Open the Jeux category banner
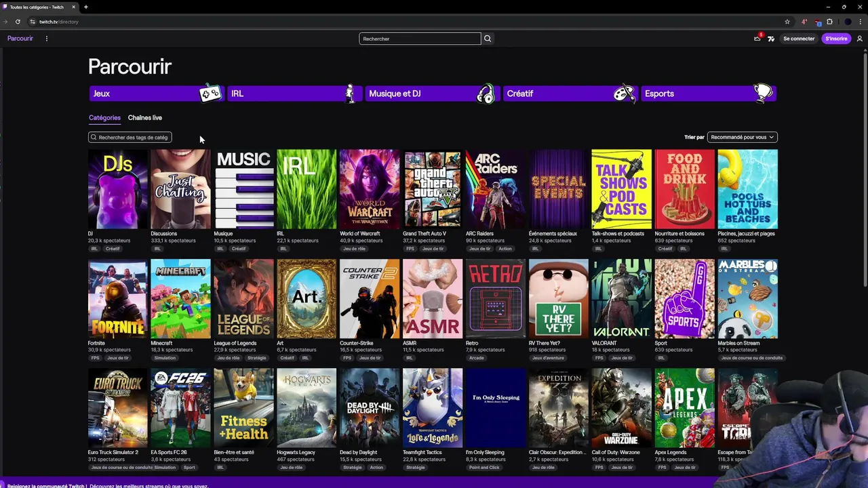This screenshot has height=488, width=868. point(156,94)
